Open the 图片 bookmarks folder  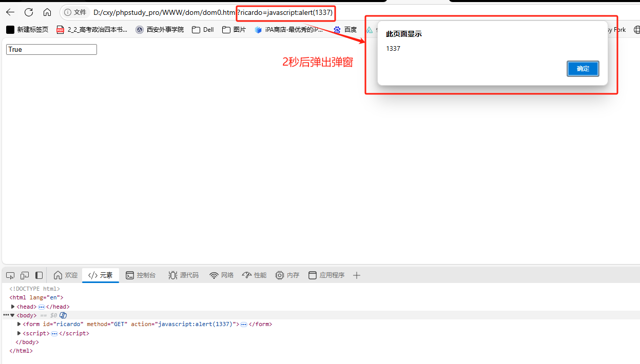[x=234, y=30]
